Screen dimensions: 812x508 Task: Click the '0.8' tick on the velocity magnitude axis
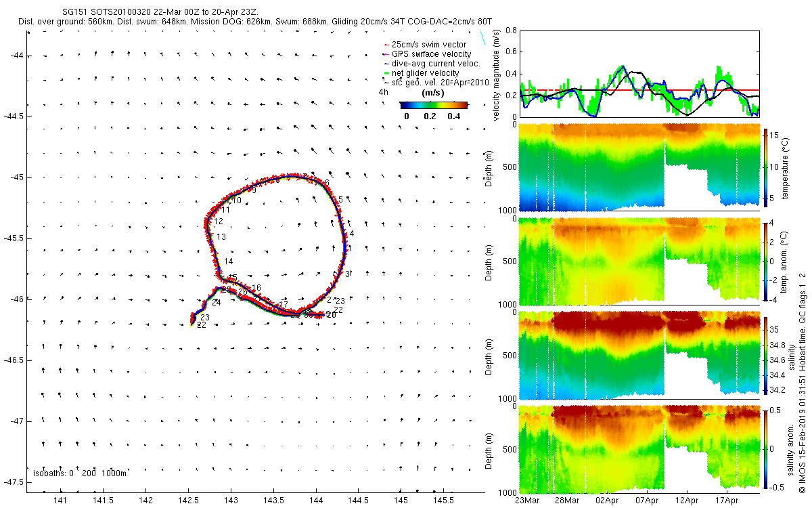pos(510,31)
